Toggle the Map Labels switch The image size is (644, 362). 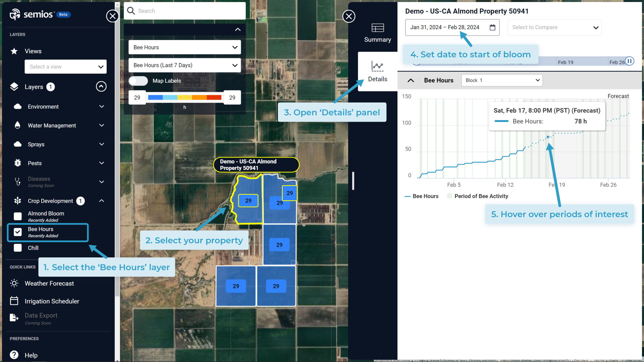138,81
